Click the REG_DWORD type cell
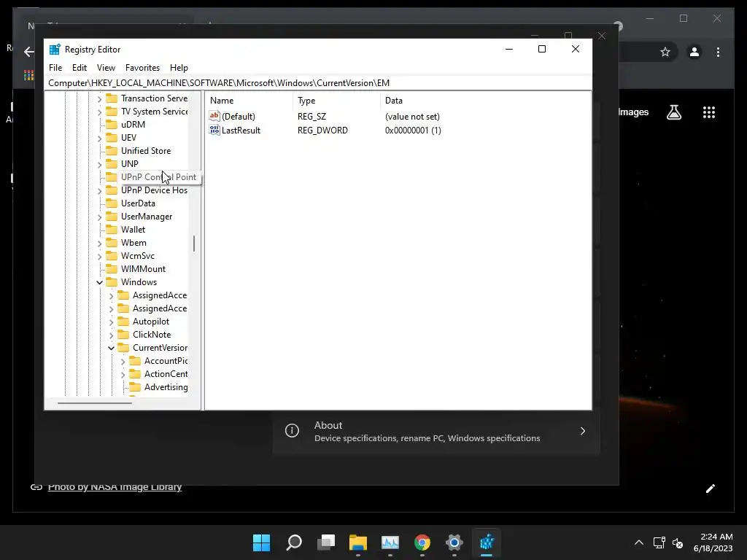 322,131
